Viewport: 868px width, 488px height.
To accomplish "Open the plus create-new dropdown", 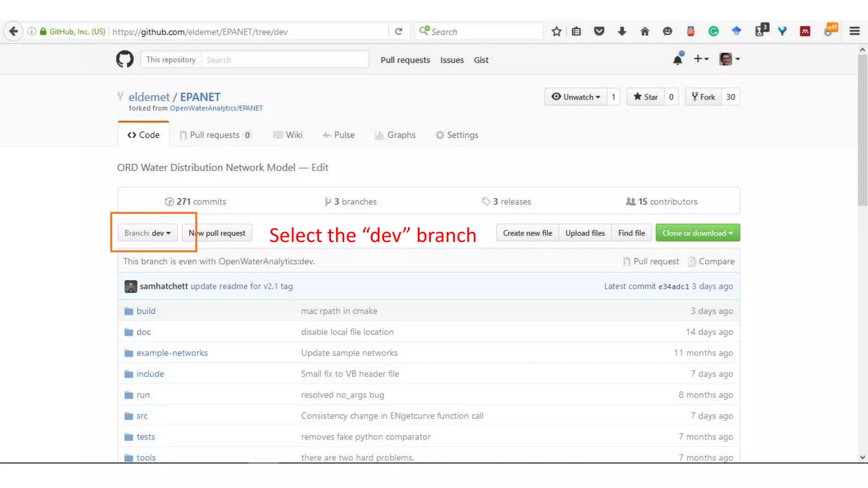I will coord(701,59).
